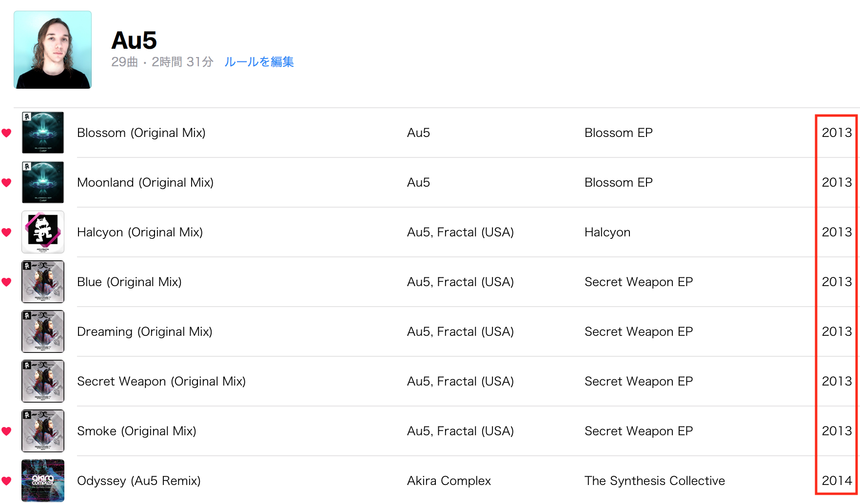
Task: Toggle the heart icon on the Halcyon row
Action: tap(6, 232)
